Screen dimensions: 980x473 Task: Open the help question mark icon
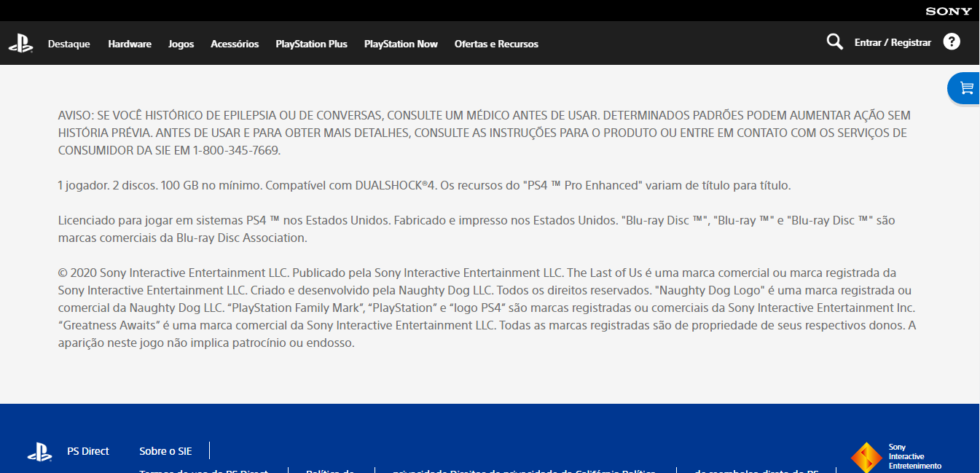click(952, 42)
